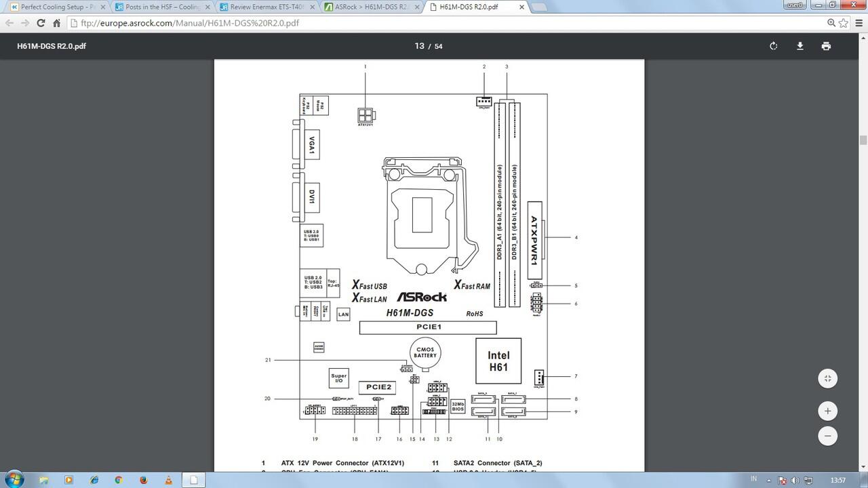Open VLC media player from taskbar
The width and height of the screenshot is (868, 488).
(169, 480)
